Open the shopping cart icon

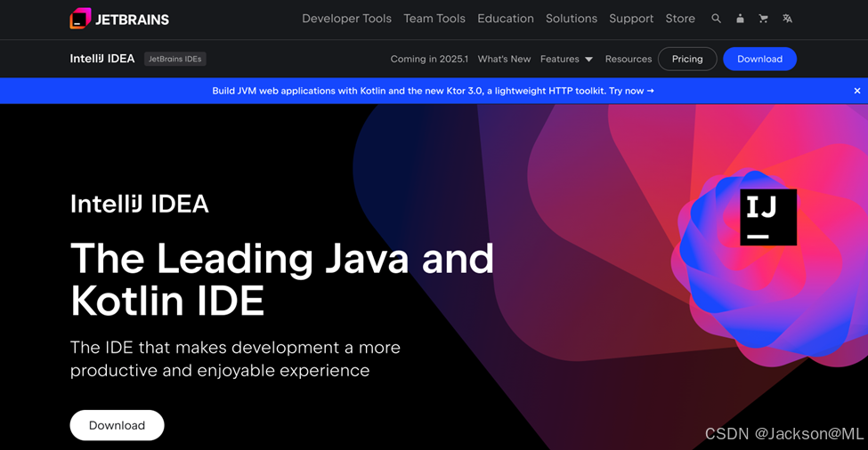point(763,19)
